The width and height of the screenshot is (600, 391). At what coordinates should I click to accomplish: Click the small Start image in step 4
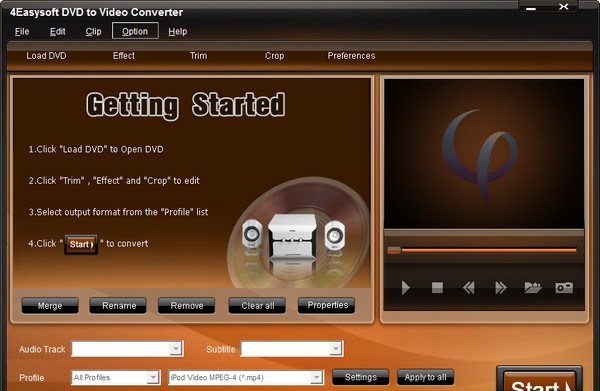[x=81, y=244]
